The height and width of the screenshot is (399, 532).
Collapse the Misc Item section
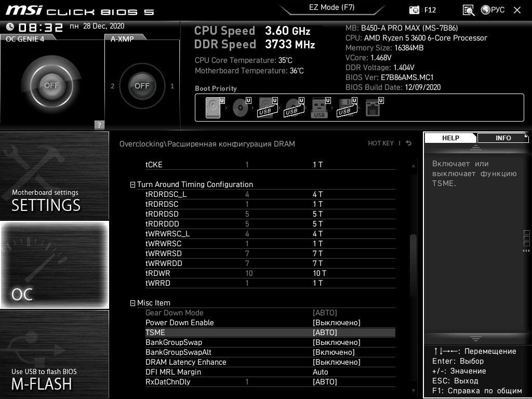132,303
